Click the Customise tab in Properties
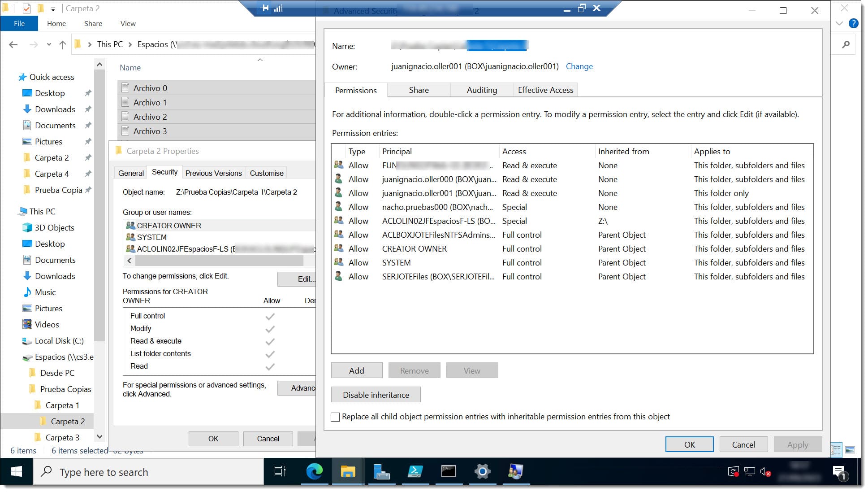The width and height of the screenshot is (868, 492). coord(267,172)
